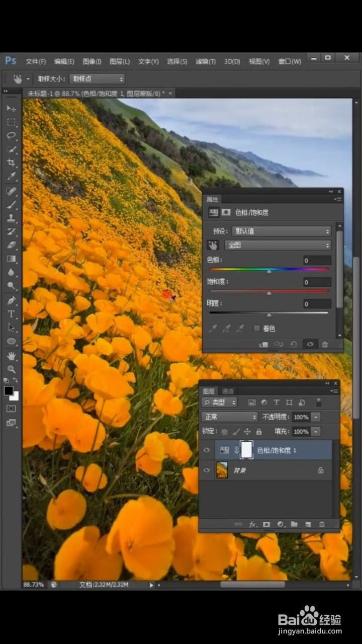This screenshot has width=362, height=644.
Task: Toggle lock all padlock icon
Action: [259, 432]
